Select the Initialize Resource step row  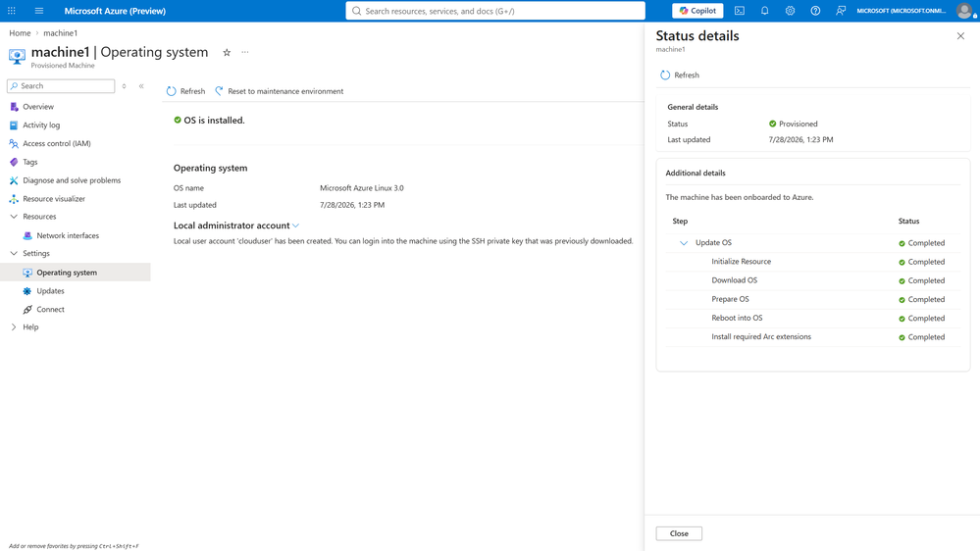click(x=812, y=262)
